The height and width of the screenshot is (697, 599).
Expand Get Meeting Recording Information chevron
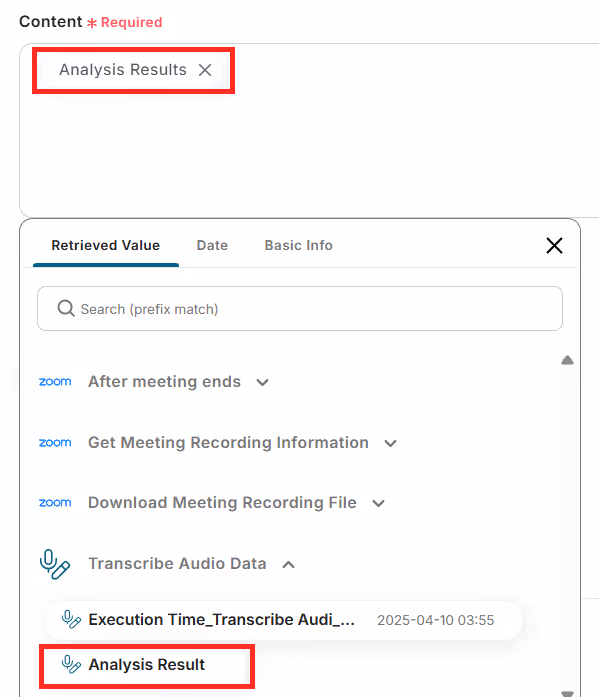pyautogui.click(x=390, y=443)
